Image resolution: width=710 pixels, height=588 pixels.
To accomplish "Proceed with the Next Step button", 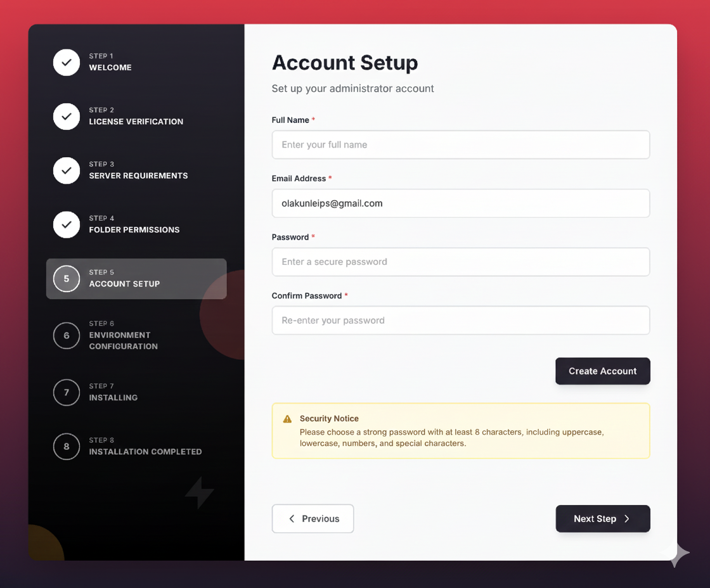I will (602, 518).
